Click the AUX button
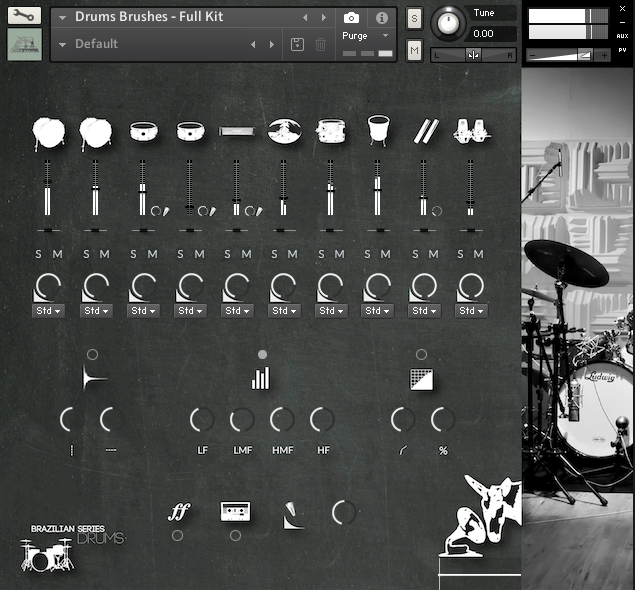 coord(622,36)
